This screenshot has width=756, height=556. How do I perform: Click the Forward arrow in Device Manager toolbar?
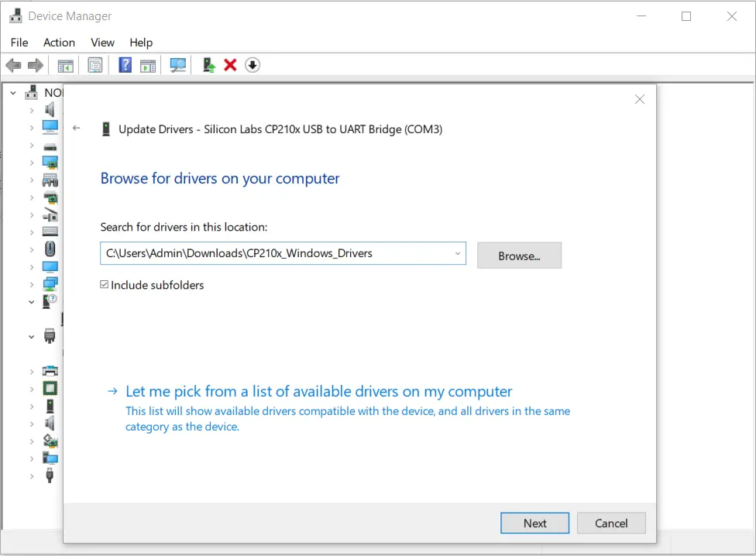click(x=35, y=65)
